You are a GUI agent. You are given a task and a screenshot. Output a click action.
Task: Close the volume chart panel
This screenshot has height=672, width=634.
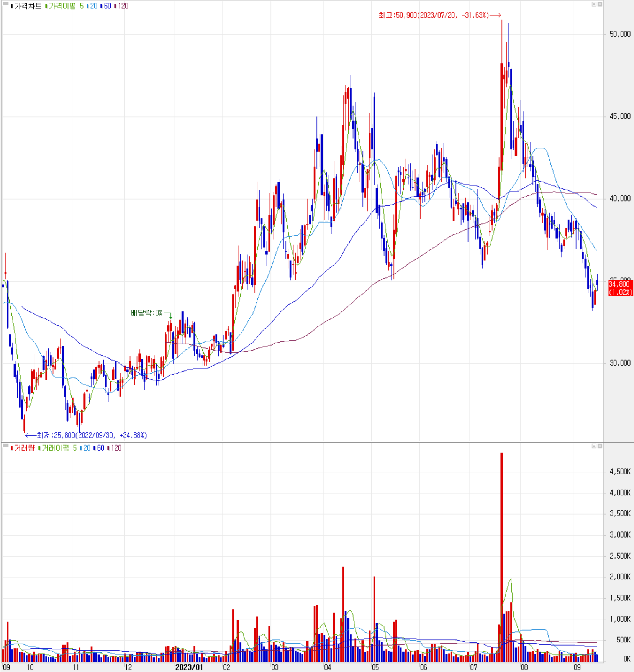click(600, 446)
